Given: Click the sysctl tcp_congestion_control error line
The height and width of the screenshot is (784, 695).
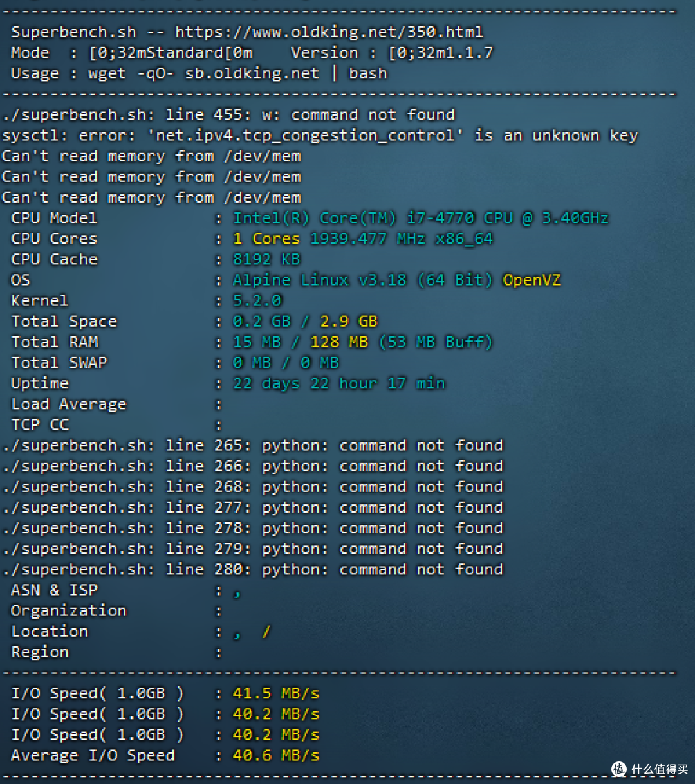Looking at the screenshot, I should click(320, 136).
